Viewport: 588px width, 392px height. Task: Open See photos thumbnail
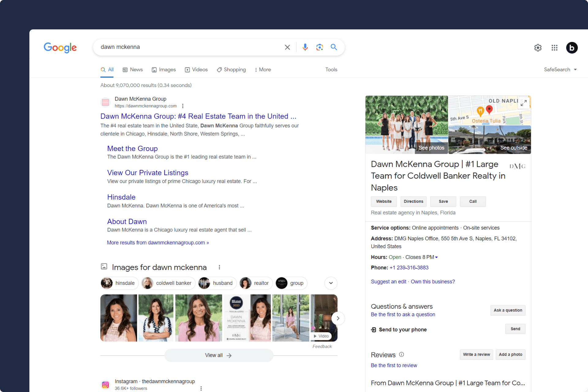coord(406,125)
